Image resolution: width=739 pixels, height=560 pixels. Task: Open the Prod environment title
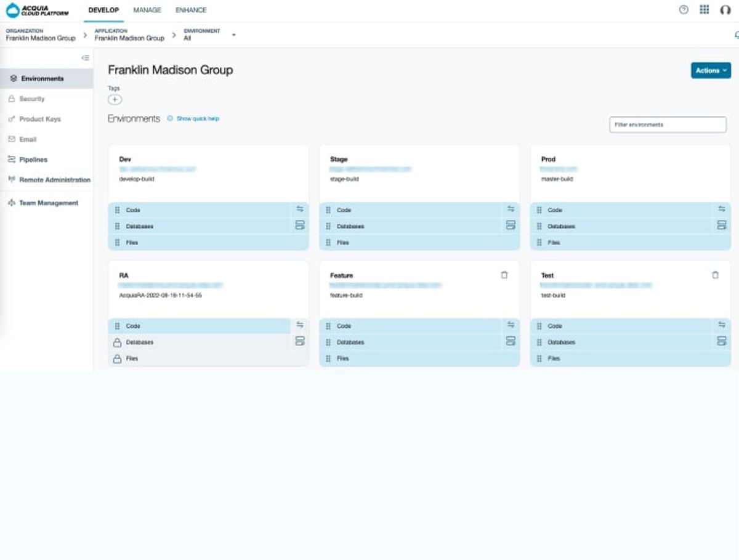coord(548,159)
